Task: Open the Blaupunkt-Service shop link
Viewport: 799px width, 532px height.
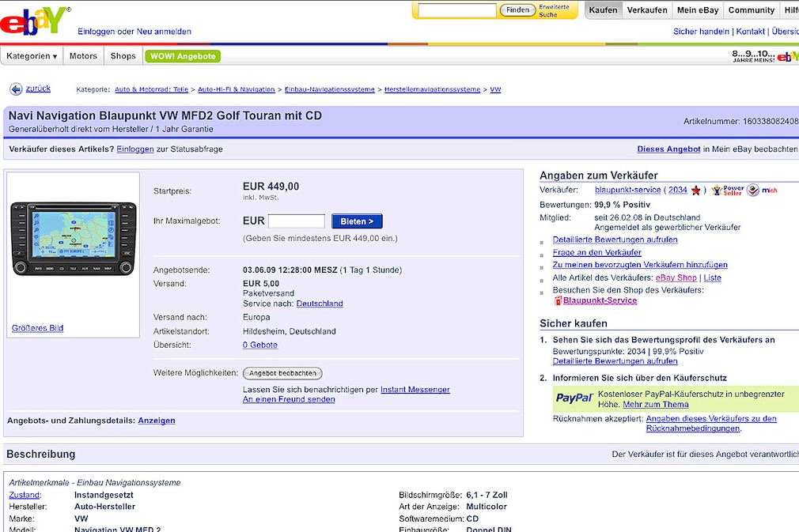Action: [600, 300]
